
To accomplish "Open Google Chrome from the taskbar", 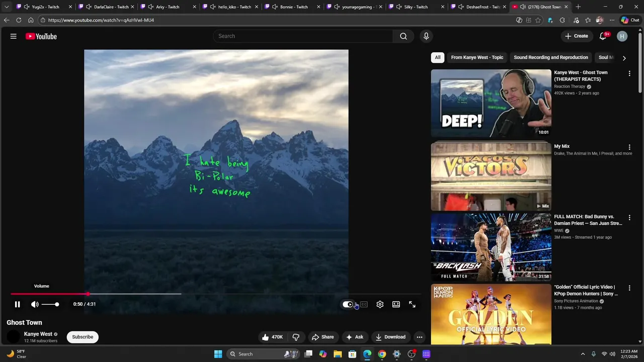I will click(x=382, y=354).
